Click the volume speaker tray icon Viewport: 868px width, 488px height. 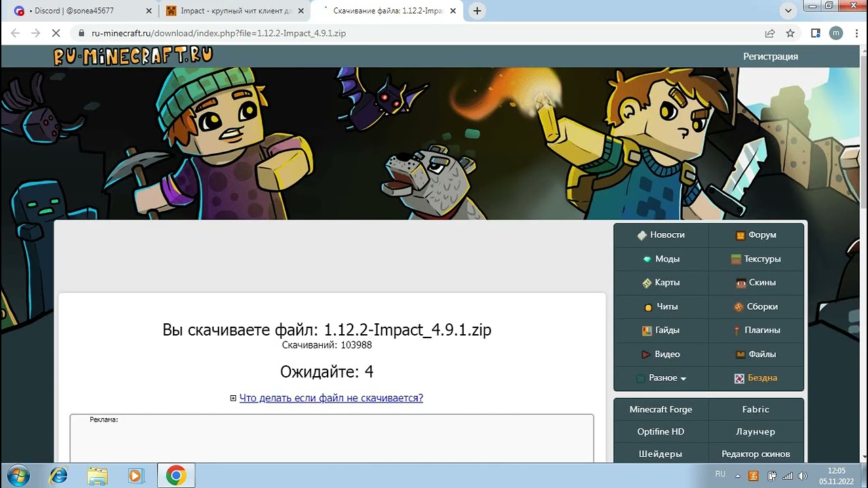tap(804, 475)
